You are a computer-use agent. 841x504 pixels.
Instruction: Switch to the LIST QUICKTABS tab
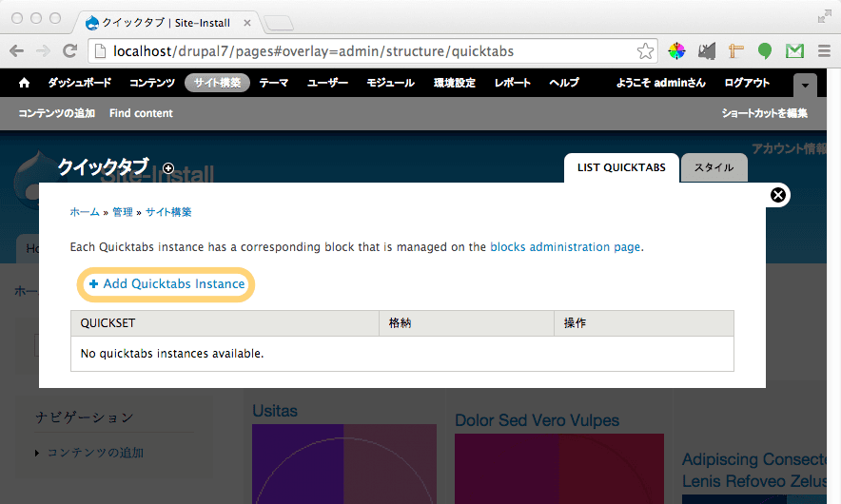(621, 167)
